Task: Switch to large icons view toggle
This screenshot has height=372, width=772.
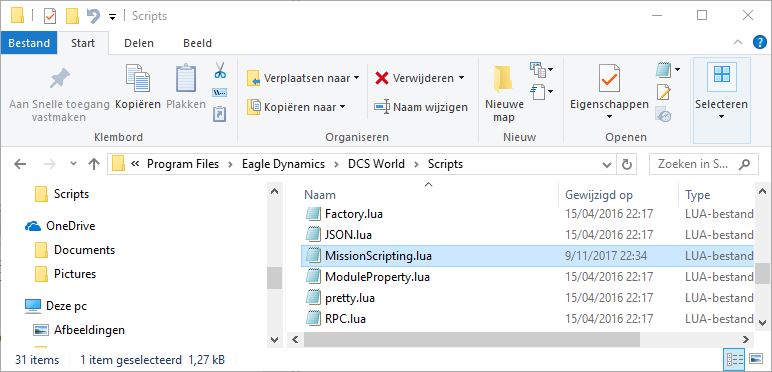Action: (756, 358)
